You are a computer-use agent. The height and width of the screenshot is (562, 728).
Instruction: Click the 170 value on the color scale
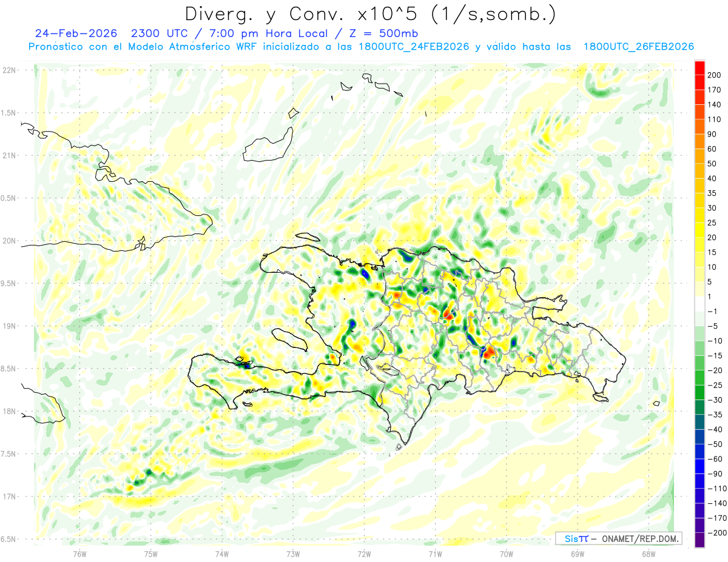(x=715, y=90)
